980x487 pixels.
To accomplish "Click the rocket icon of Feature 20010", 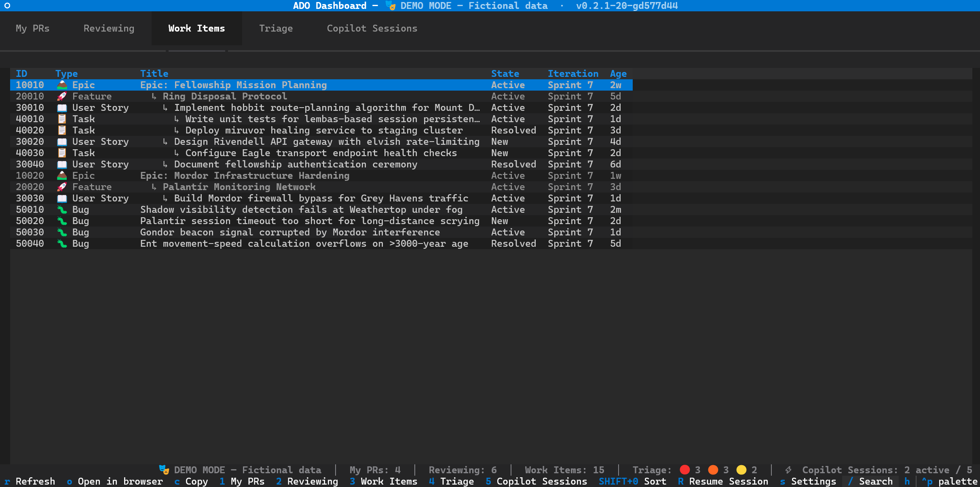I will click(62, 96).
